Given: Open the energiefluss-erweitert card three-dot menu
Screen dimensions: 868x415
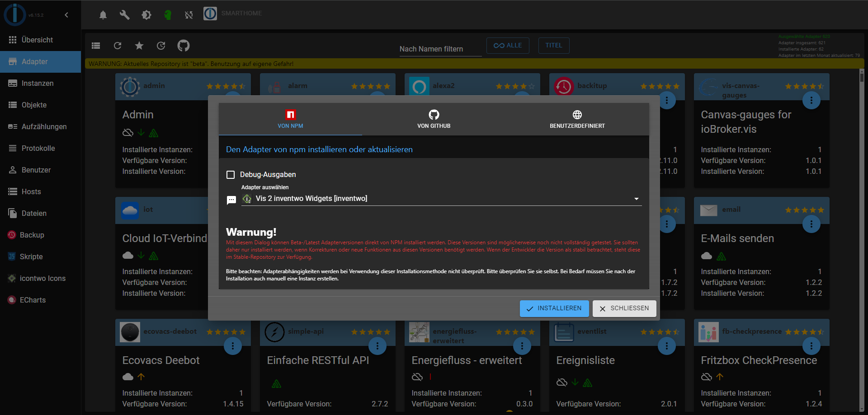Looking at the screenshot, I should coord(522,346).
